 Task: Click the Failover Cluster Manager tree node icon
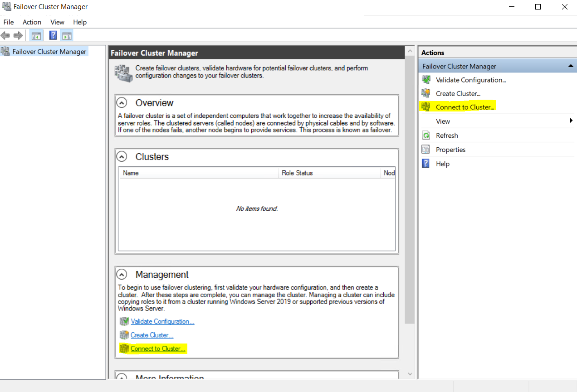pyautogui.click(x=5, y=51)
